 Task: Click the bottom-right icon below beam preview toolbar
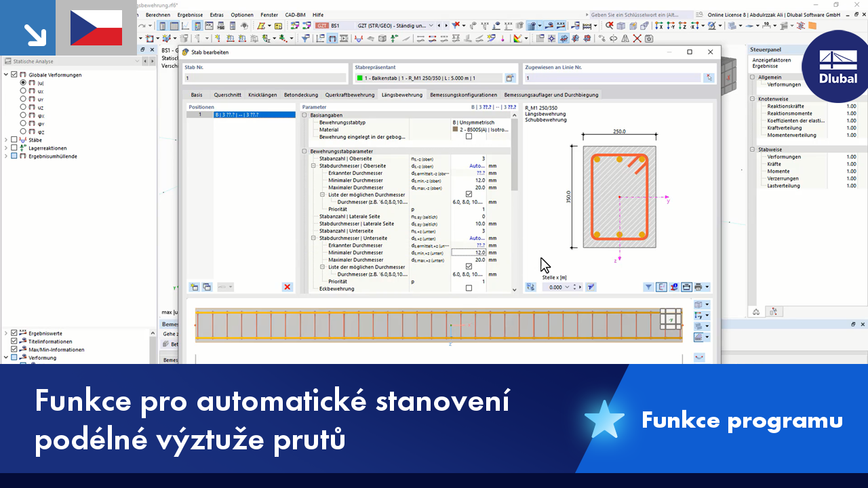coord(700,357)
